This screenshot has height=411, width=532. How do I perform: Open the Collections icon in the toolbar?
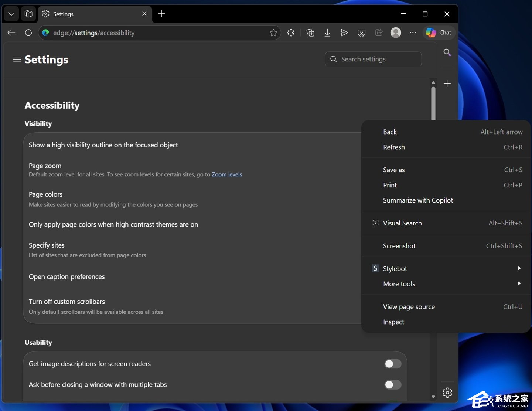(x=310, y=33)
